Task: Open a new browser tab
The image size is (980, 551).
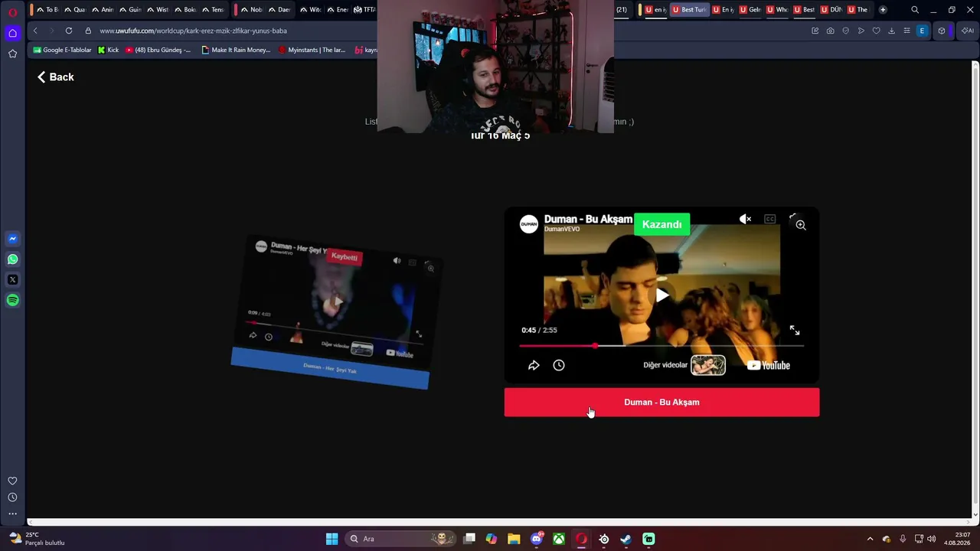Action: coord(883,10)
